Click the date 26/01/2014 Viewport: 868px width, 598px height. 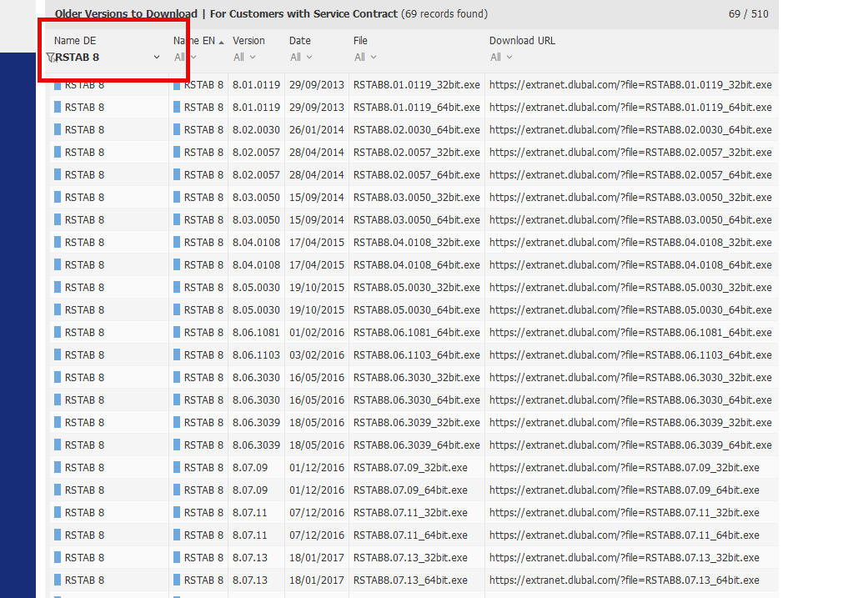coord(317,129)
